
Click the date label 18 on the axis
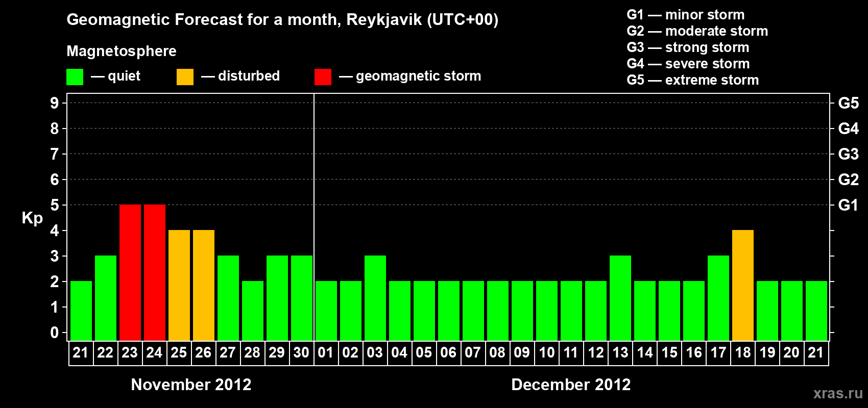[742, 352]
